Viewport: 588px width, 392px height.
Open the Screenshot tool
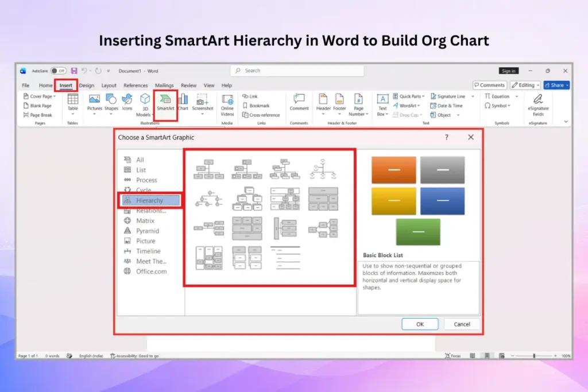pos(203,104)
